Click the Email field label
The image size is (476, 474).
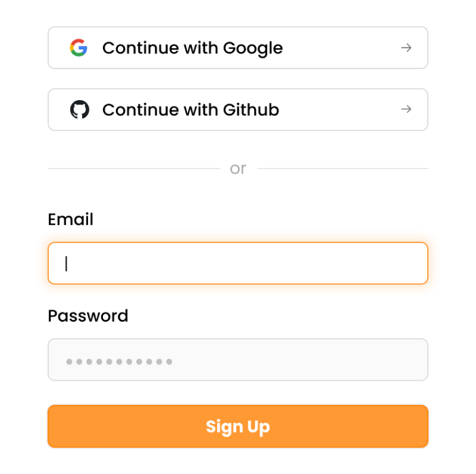pos(71,219)
